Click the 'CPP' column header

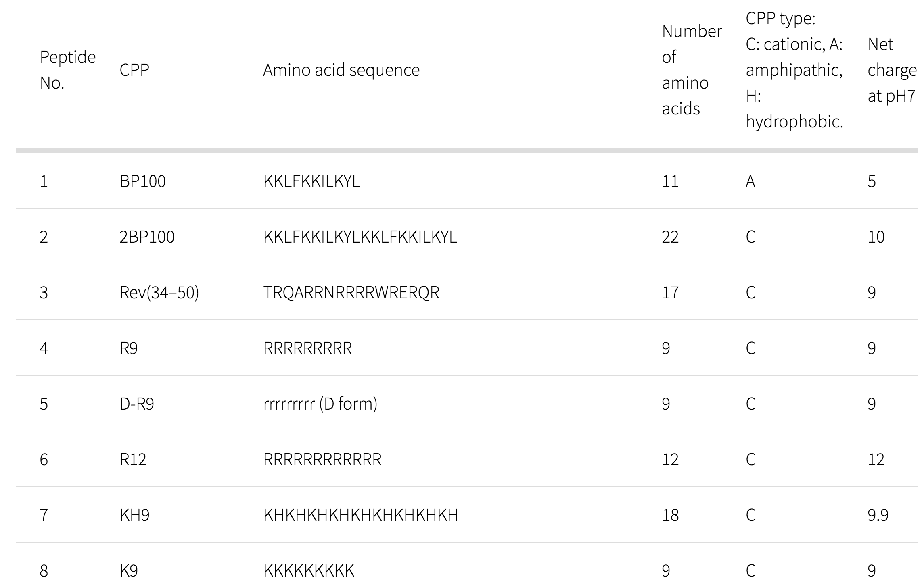click(134, 70)
